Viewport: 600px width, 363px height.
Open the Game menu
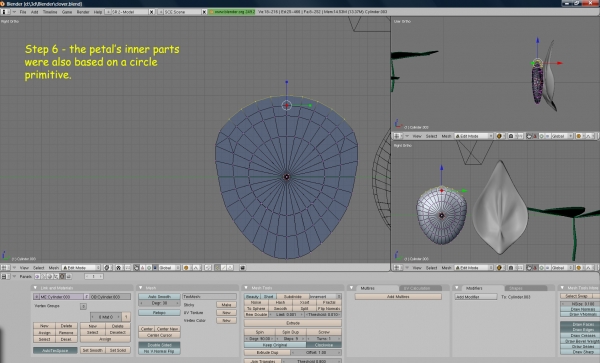(67, 12)
